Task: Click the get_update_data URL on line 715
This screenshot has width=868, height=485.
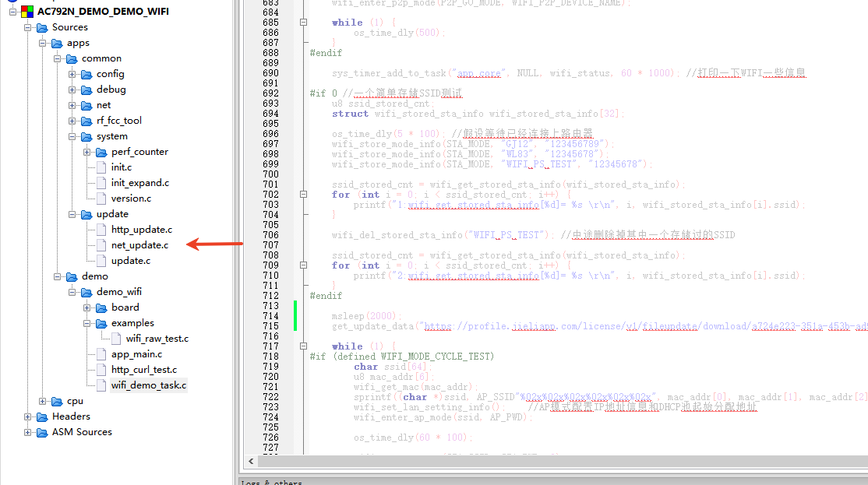Action: [x=646, y=326]
